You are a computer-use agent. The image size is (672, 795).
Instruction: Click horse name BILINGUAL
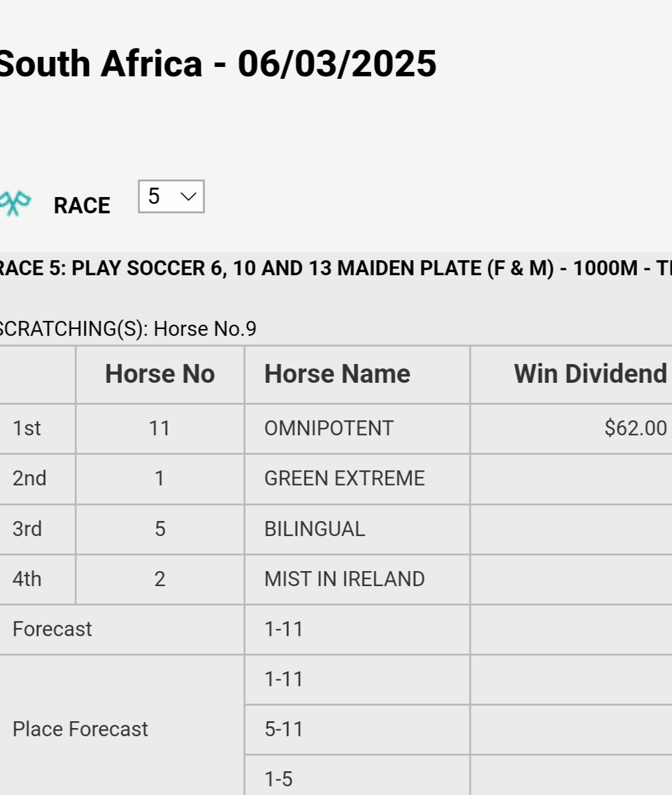click(314, 529)
